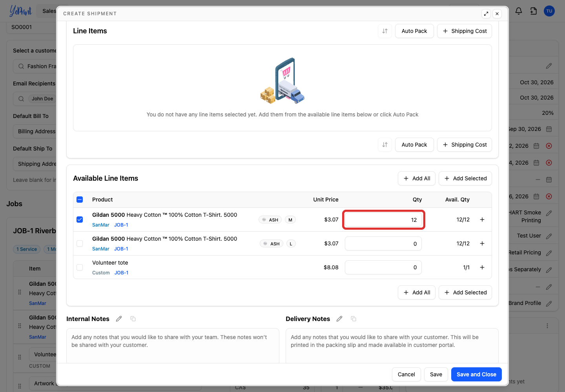Close the Create Shipment dialog

[x=497, y=14]
